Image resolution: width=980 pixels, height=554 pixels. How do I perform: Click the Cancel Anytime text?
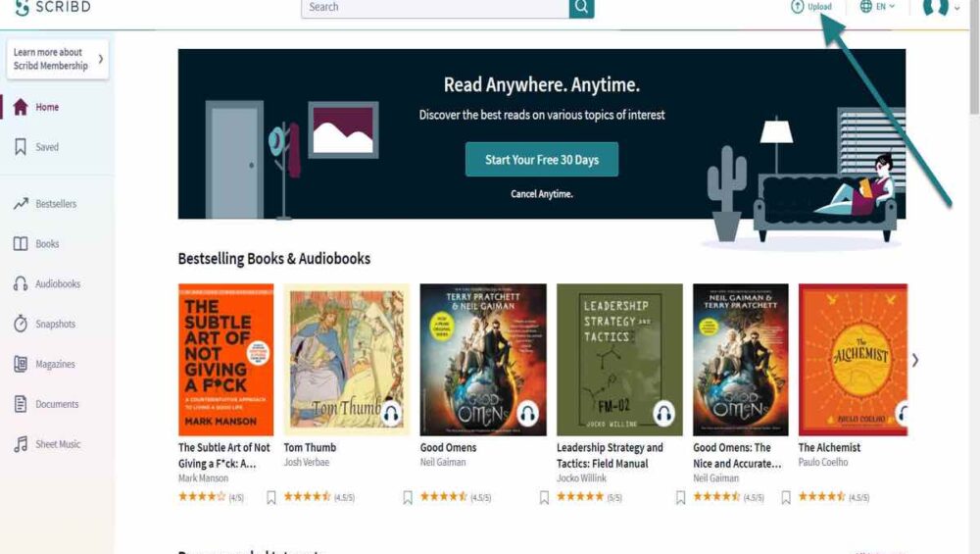click(541, 194)
